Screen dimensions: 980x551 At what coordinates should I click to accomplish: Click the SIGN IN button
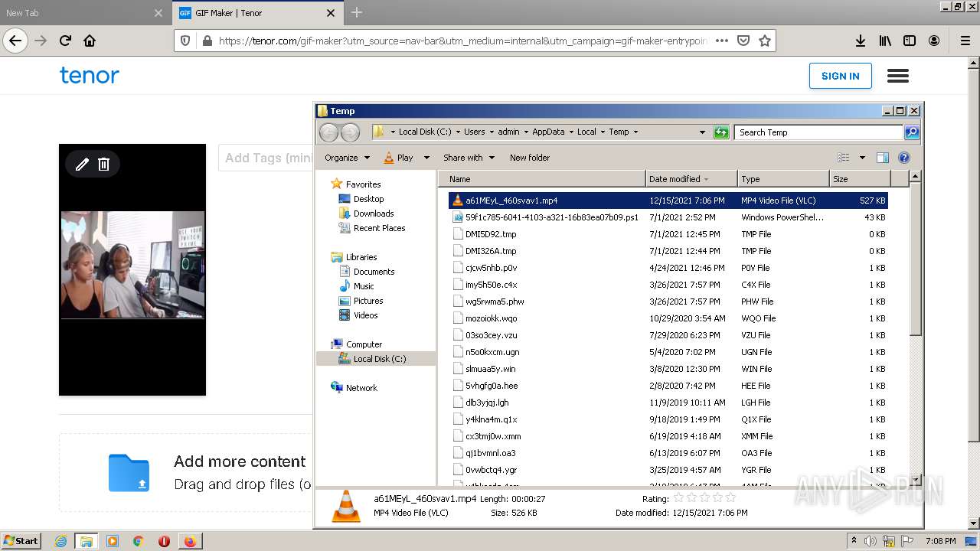point(841,76)
